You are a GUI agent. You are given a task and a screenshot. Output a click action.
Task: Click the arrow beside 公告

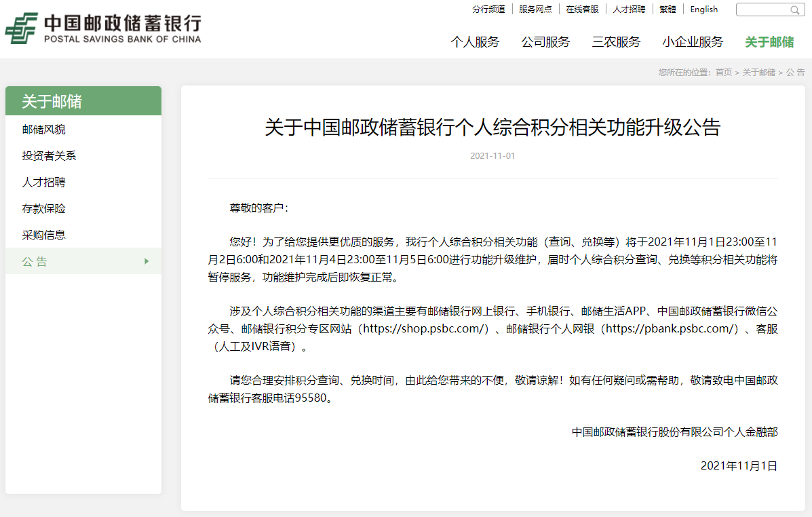point(147,262)
